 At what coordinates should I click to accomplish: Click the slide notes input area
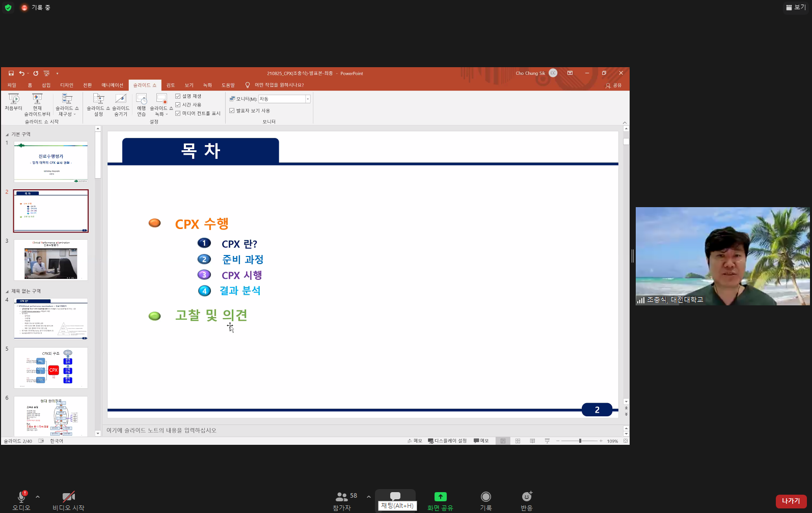pyautogui.click(x=363, y=431)
